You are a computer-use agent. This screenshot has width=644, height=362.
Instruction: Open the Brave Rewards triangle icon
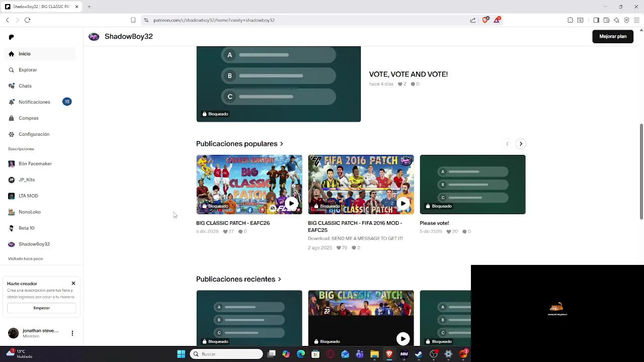497,20
